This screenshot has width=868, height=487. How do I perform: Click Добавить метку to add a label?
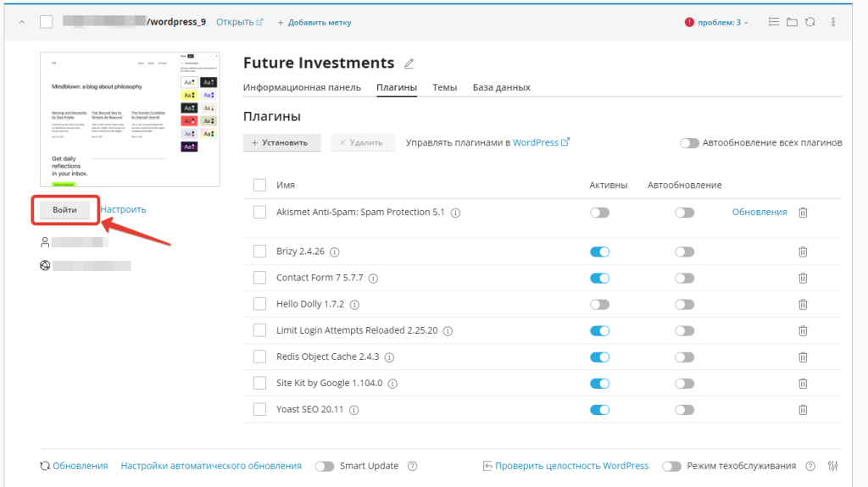point(314,23)
